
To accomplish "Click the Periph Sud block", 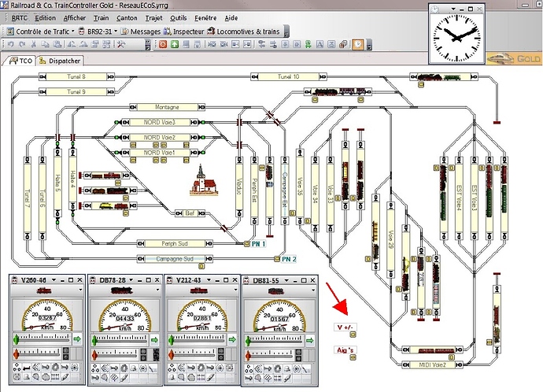I will (175, 244).
